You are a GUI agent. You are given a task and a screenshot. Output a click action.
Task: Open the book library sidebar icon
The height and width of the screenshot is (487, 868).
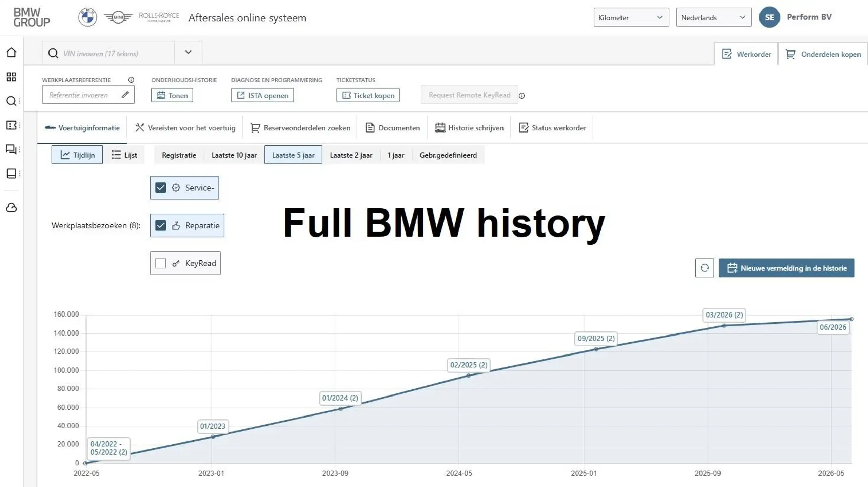tap(11, 174)
